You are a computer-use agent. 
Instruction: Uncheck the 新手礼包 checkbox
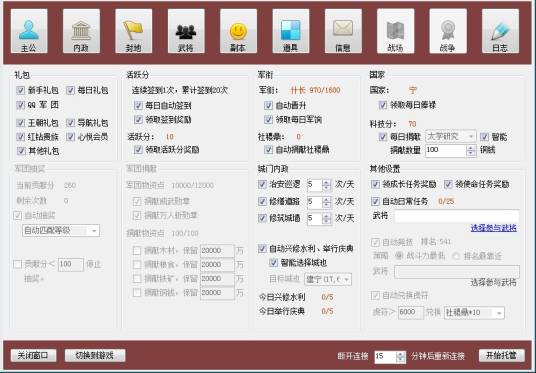click(21, 90)
